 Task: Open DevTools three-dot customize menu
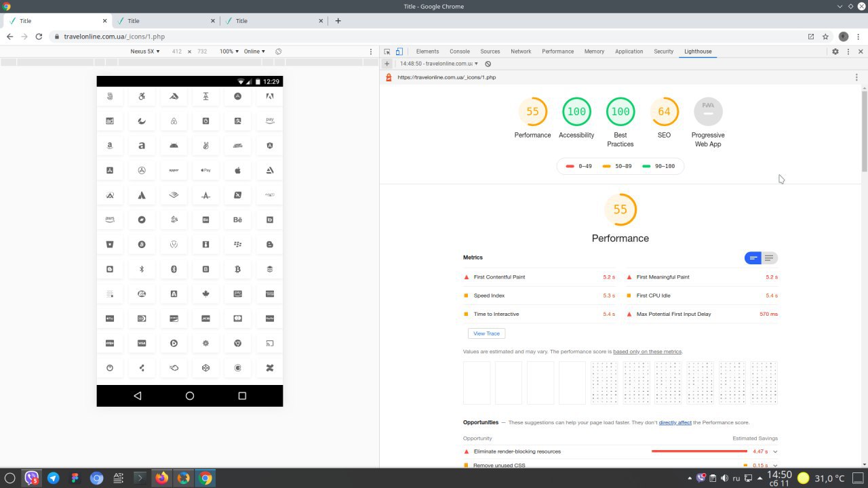(x=848, y=52)
